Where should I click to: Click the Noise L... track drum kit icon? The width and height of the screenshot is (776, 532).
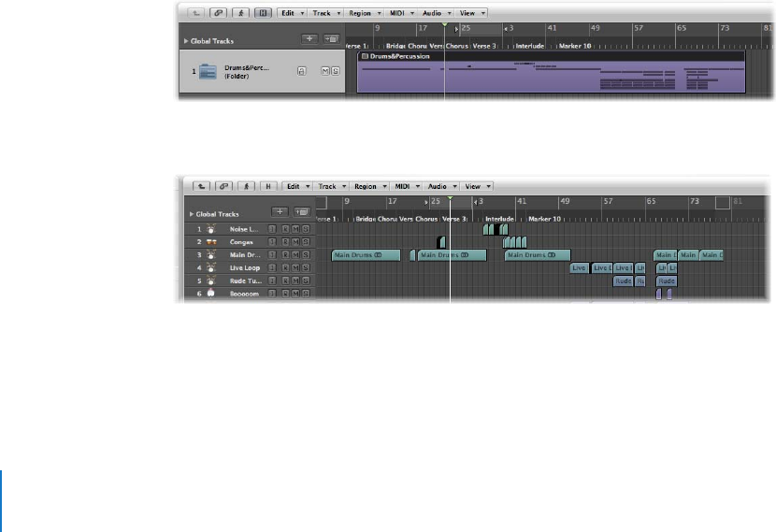pos(210,229)
